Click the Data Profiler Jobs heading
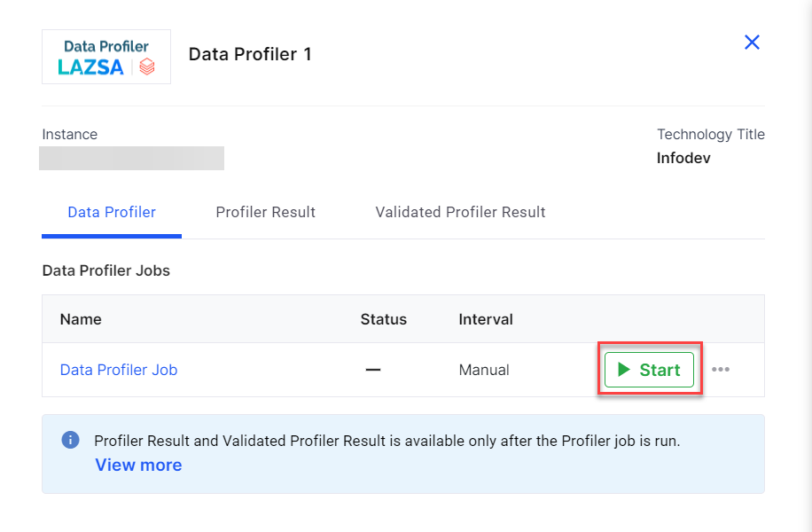812x532 pixels. click(106, 270)
